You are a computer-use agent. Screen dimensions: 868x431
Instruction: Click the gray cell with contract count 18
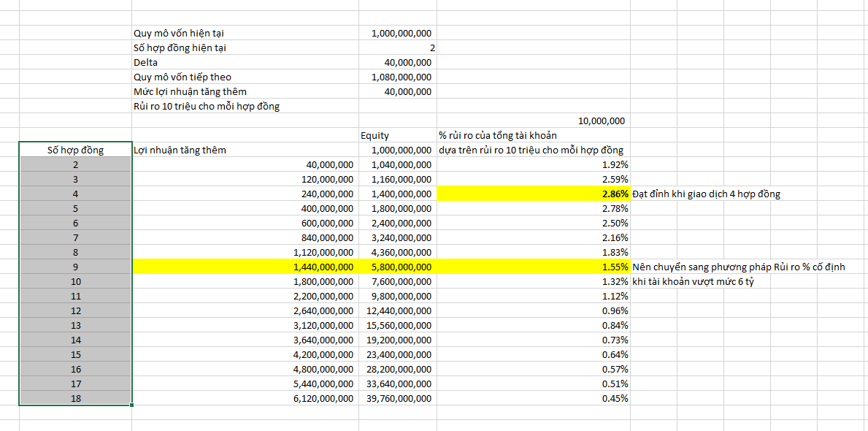(x=75, y=398)
